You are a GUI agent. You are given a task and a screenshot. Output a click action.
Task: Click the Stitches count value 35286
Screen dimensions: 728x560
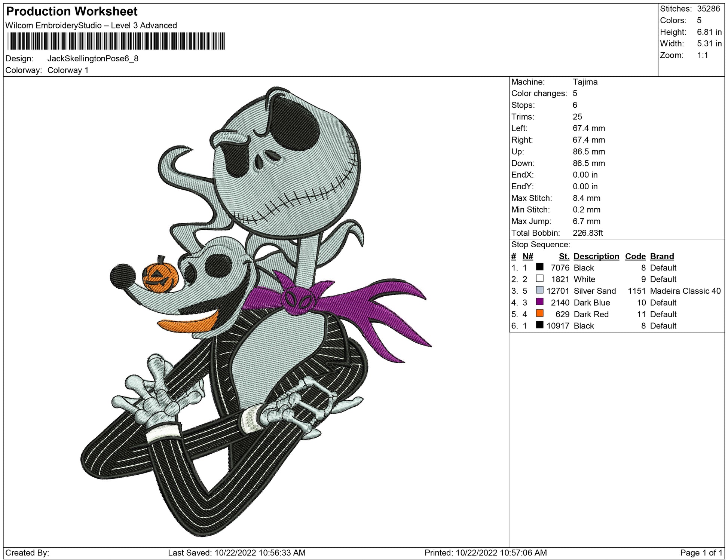coord(708,9)
